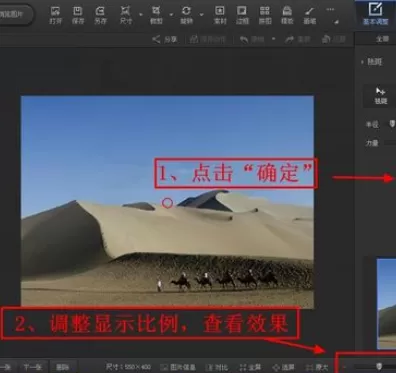396x373 pixels.
Task: Restore original with the 还原 button
Action: tap(333, 39)
